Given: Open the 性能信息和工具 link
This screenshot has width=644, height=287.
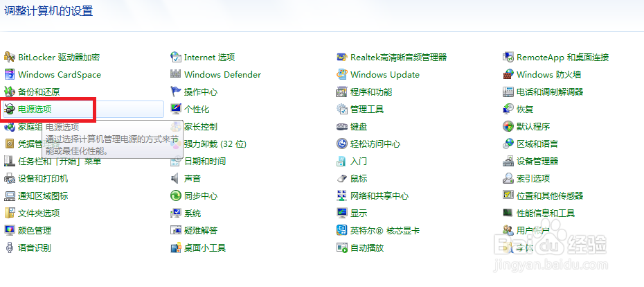Looking at the screenshot, I should pos(546,213).
